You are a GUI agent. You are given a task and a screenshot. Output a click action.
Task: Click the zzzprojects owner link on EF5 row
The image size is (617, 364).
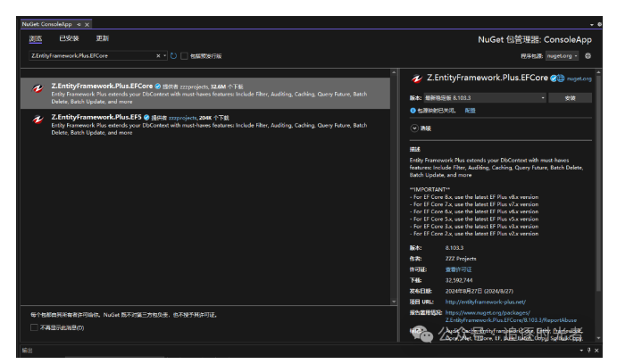pyautogui.click(x=183, y=118)
